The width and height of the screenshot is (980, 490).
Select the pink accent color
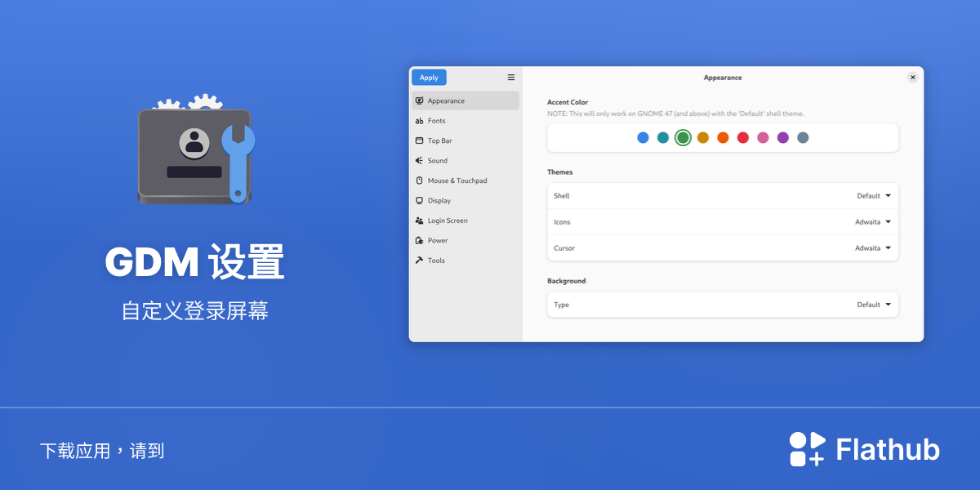(x=763, y=137)
